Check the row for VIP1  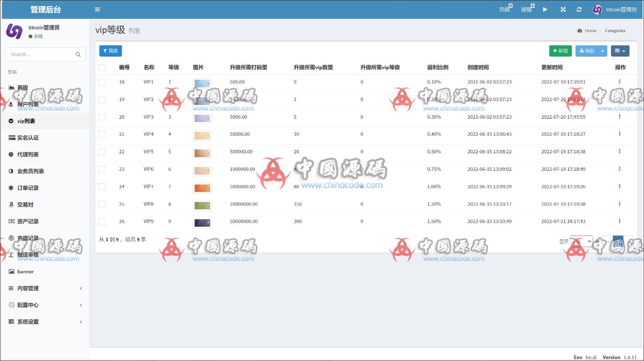[x=102, y=82]
